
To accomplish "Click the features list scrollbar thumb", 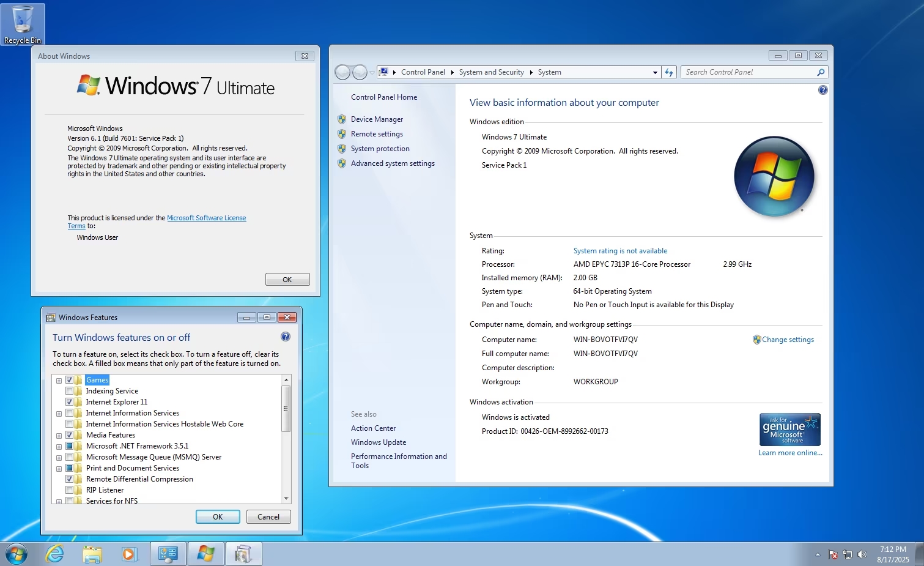I will [x=286, y=409].
